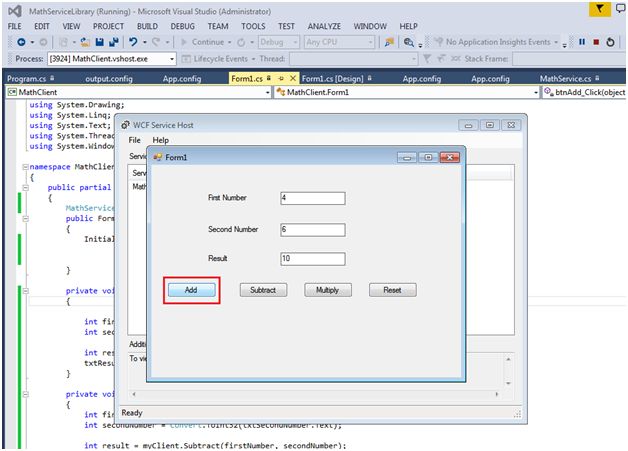This screenshot has width=628, height=451.
Task: Click the pin icon on Form1.cs tab
Action: point(281,78)
